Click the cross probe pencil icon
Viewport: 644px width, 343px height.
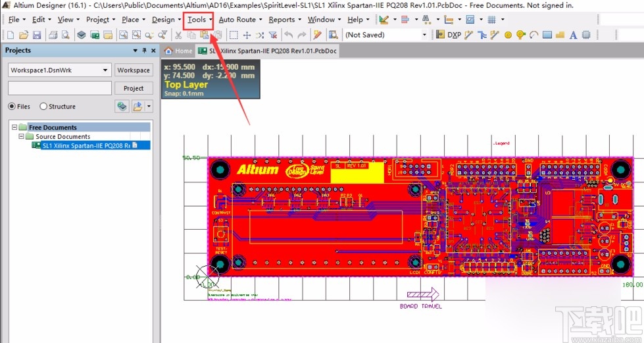[x=317, y=35]
